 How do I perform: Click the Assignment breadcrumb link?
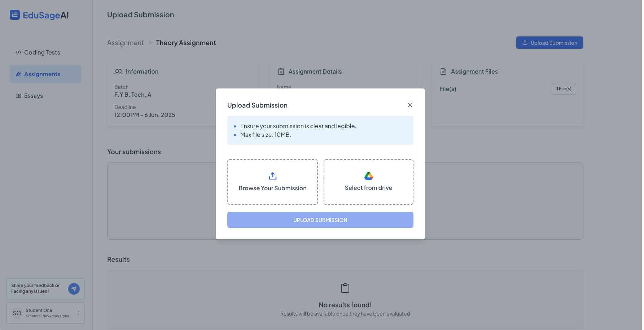point(125,43)
